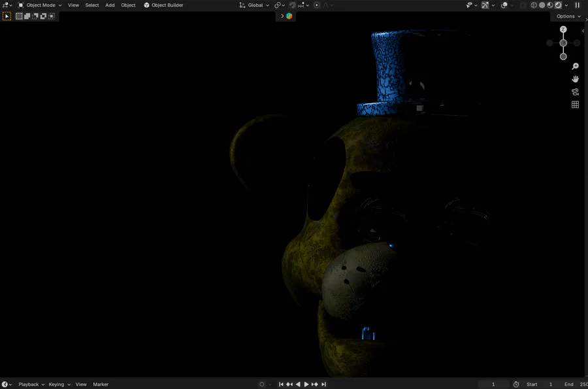
Task: Choose the Extend Selection mode icon
Action: (x=27, y=16)
